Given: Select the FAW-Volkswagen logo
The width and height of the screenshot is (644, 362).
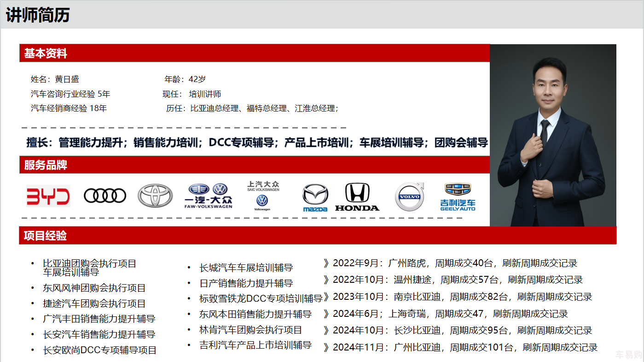Looking at the screenshot, I should click(209, 196).
